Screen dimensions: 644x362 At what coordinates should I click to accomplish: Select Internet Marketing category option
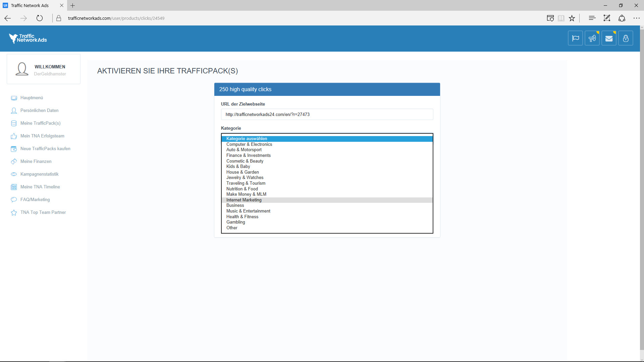[x=244, y=200]
